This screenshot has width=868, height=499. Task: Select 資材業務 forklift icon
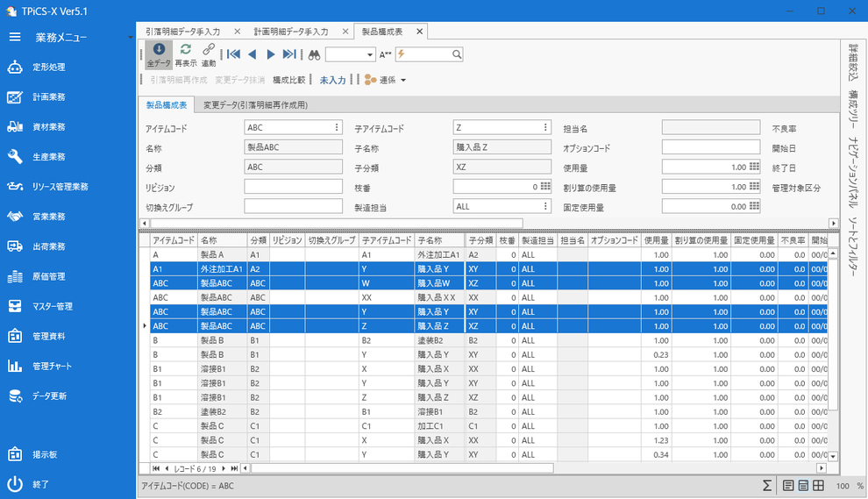click(x=15, y=127)
